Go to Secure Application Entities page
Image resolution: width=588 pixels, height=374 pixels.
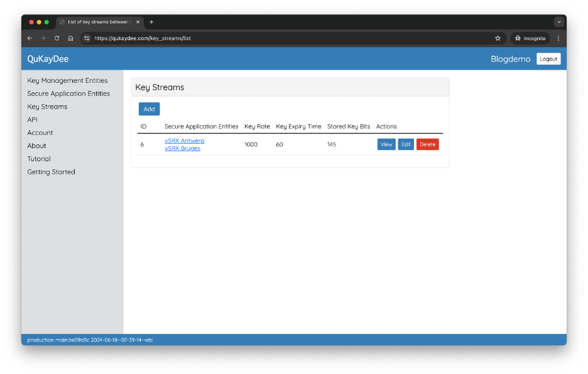(x=68, y=93)
